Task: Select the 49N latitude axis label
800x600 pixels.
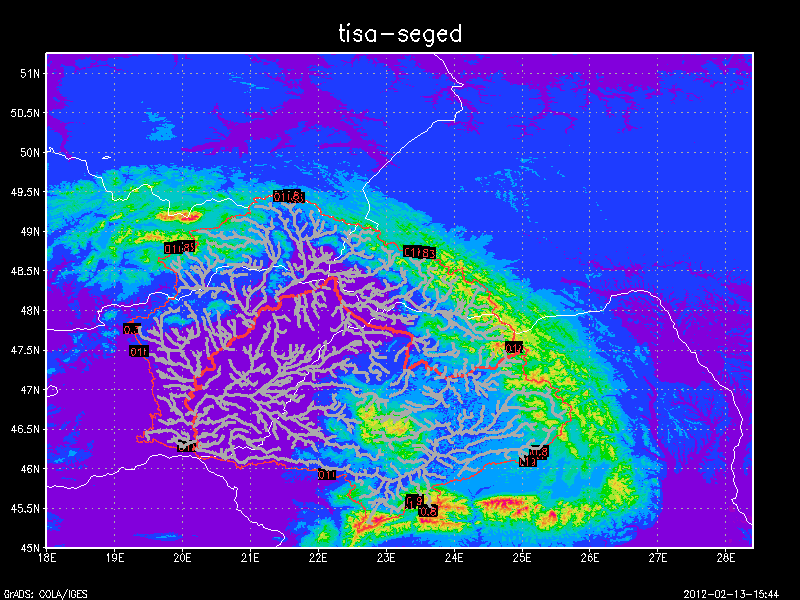Action: pyautogui.click(x=30, y=232)
